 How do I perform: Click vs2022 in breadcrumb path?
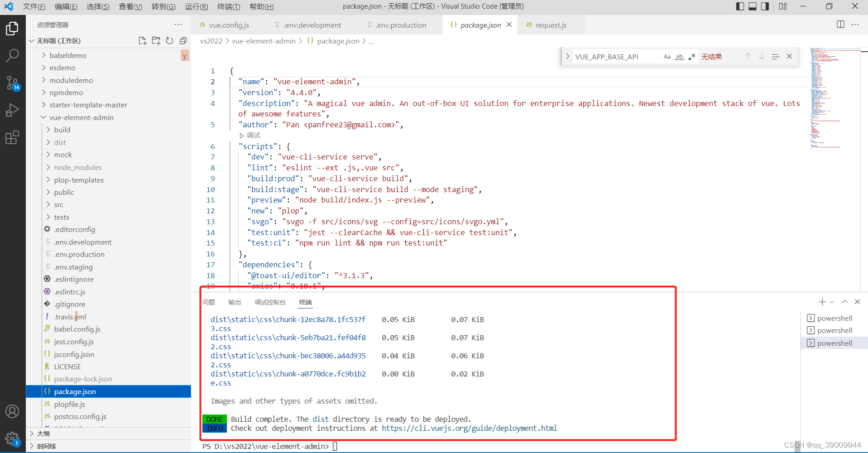pos(211,41)
